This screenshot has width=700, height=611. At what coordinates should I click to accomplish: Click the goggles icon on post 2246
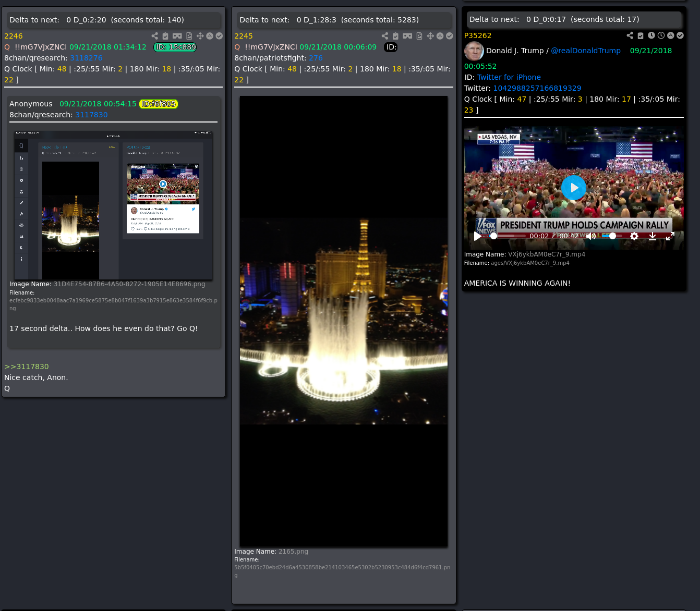[177, 36]
